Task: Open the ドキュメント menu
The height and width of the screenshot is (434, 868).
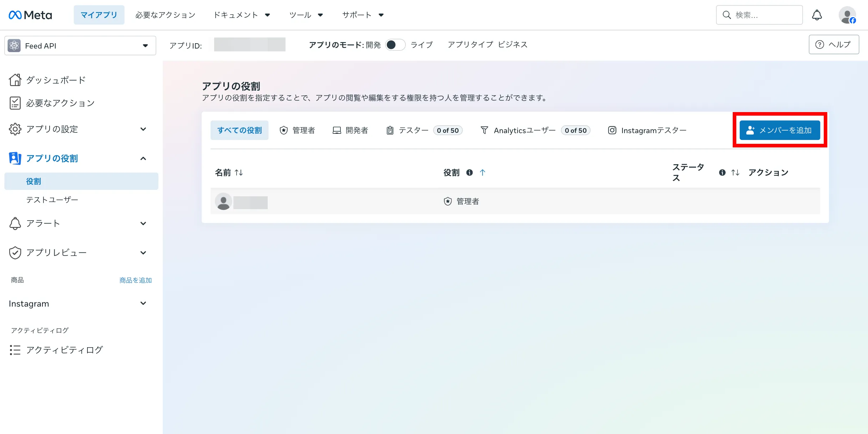Action: click(242, 15)
